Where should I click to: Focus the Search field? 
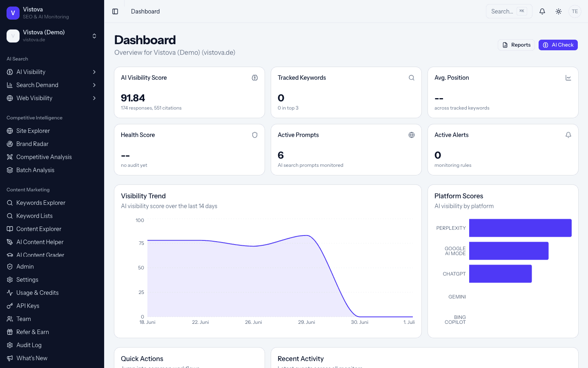(x=509, y=11)
